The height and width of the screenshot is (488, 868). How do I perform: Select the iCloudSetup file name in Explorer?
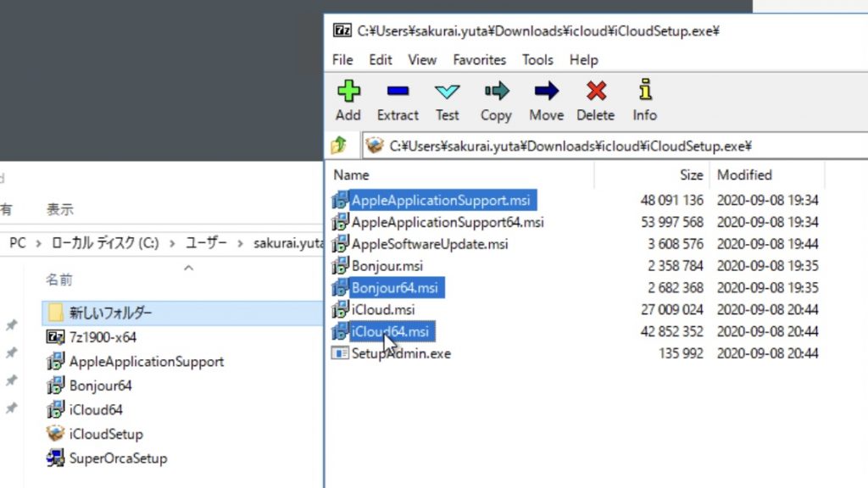pyautogui.click(x=106, y=434)
